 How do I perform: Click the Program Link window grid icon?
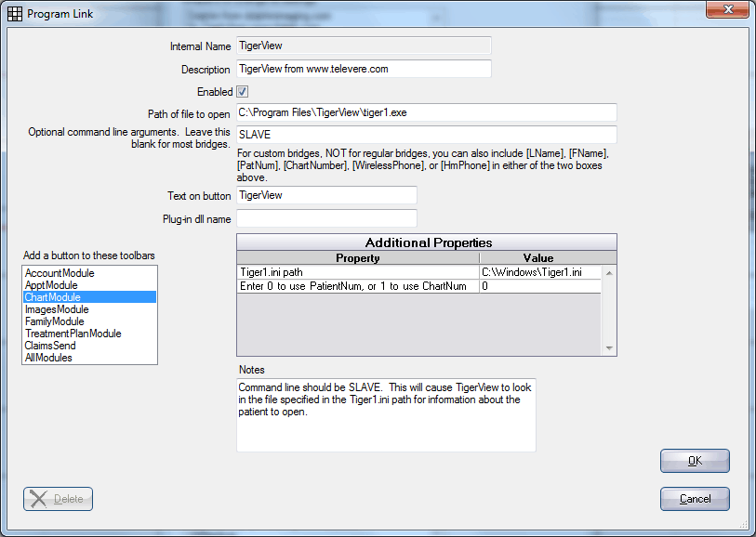point(15,14)
